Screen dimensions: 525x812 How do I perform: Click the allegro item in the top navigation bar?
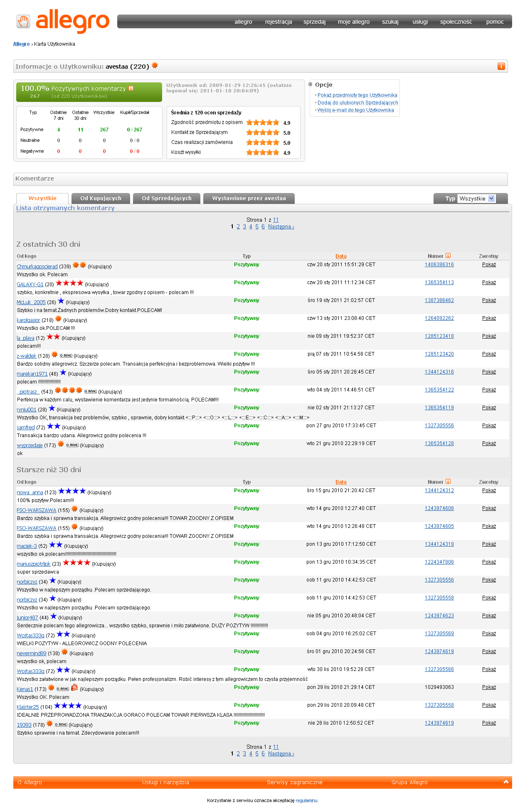[x=243, y=22]
